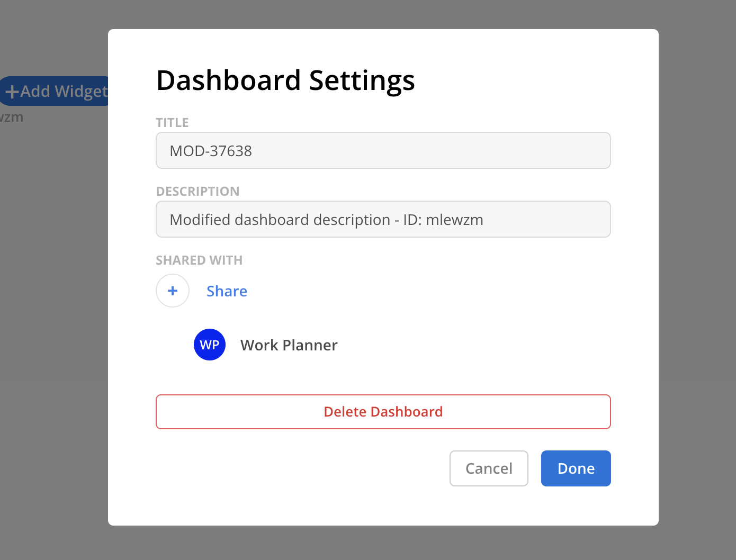Click the circular plus icon under Shared With
The height and width of the screenshot is (560, 736).
[x=173, y=291]
